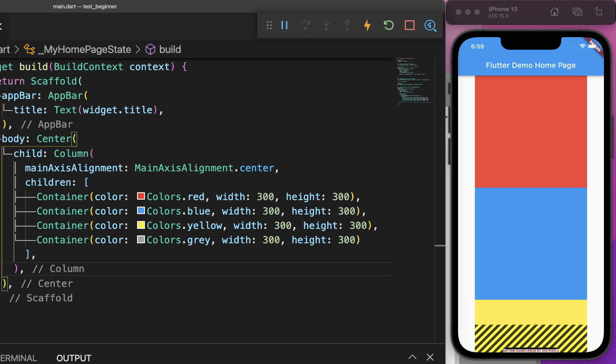Click Colors.grey in code
Image resolution: width=616 pixels, height=364 pixels.
click(x=178, y=240)
